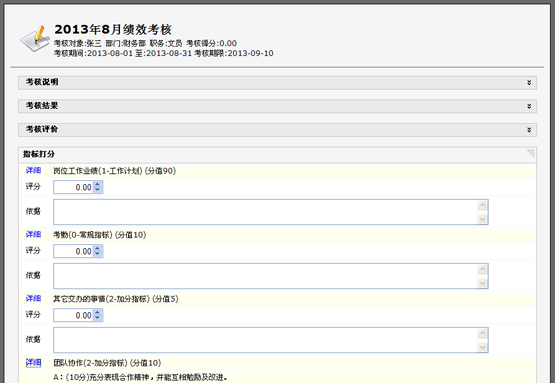Screen dimensions: 555x383
Task: Open 详细 link for 其它交办的事情
Action: [x=33, y=299]
